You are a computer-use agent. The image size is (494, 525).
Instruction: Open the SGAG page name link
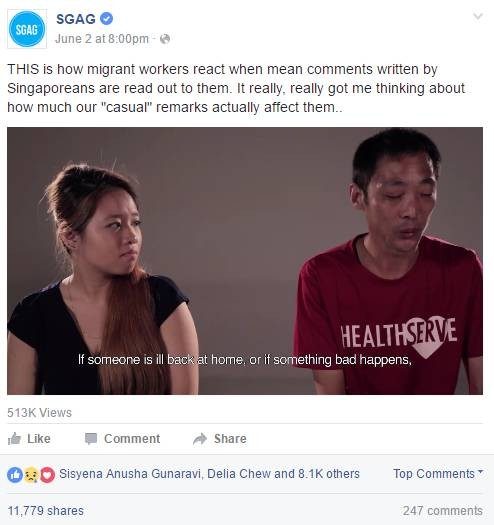click(76, 19)
